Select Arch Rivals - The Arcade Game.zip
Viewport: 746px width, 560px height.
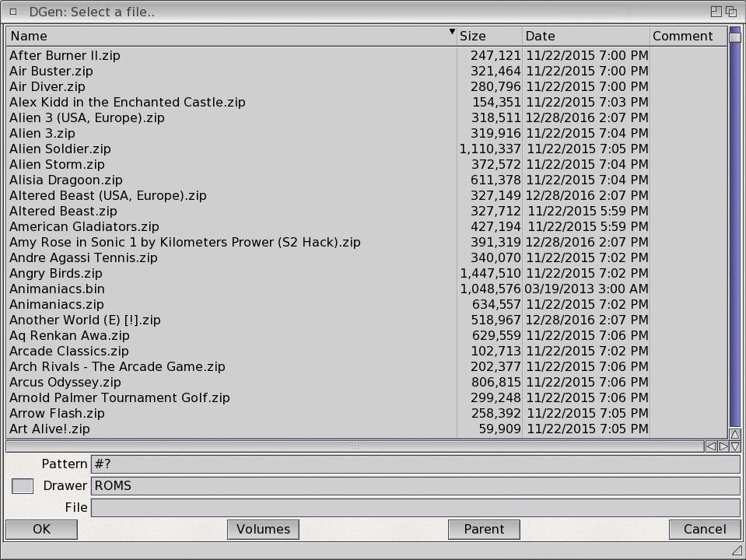coord(367,367)
